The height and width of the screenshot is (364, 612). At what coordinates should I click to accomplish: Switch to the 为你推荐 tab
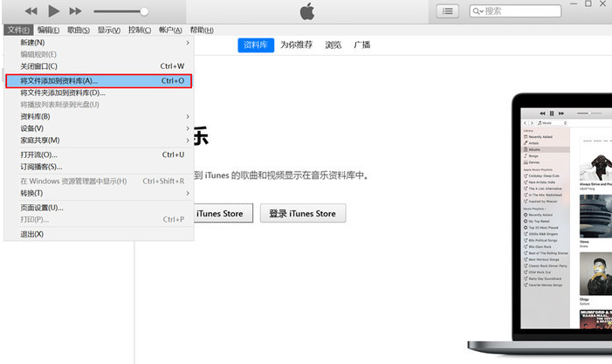click(x=298, y=45)
